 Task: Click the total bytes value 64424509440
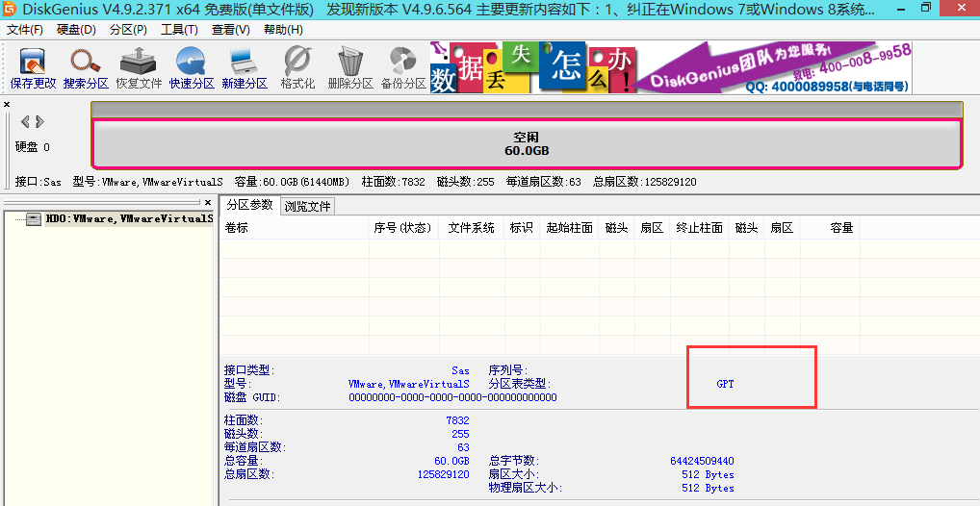point(702,461)
